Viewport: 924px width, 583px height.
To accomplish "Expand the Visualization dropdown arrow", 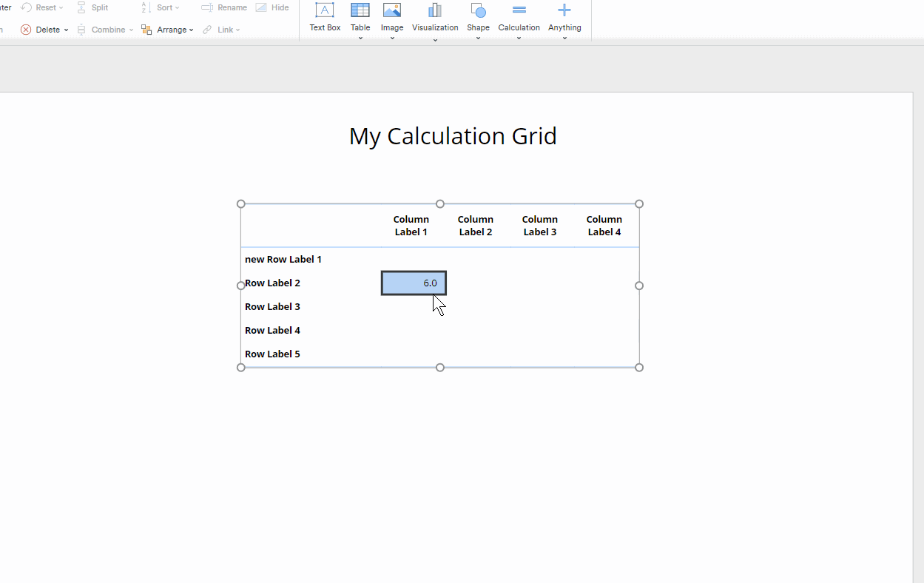I will point(435,38).
